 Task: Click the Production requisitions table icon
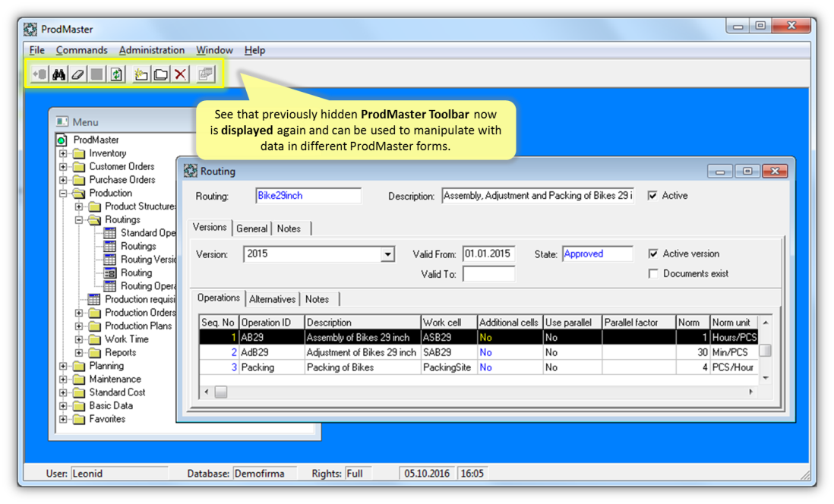tap(94, 299)
